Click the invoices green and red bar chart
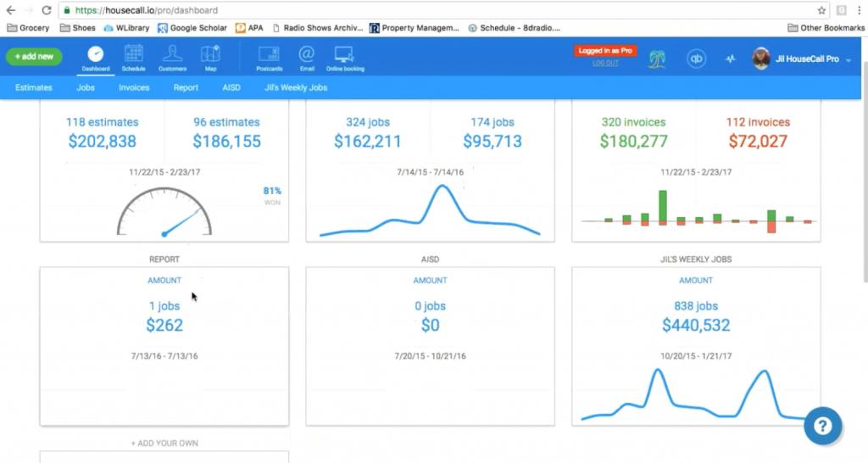Image resolution: width=868 pixels, height=463 pixels. (x=698, y=211)
